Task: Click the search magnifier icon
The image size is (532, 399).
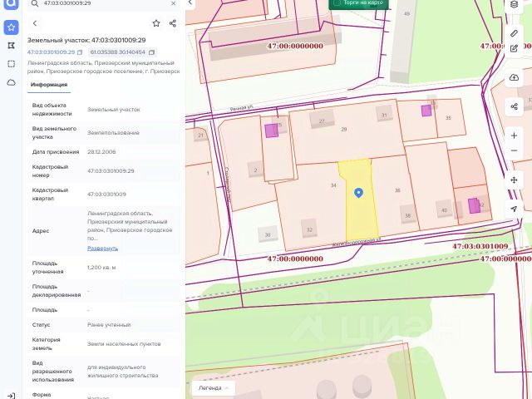Action: (34, 3)
